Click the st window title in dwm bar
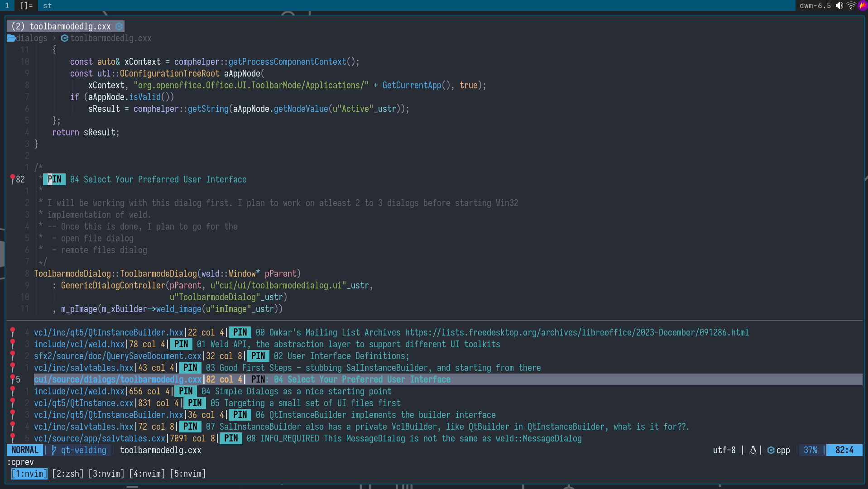868x489 pixels. [x=48, y=5]
